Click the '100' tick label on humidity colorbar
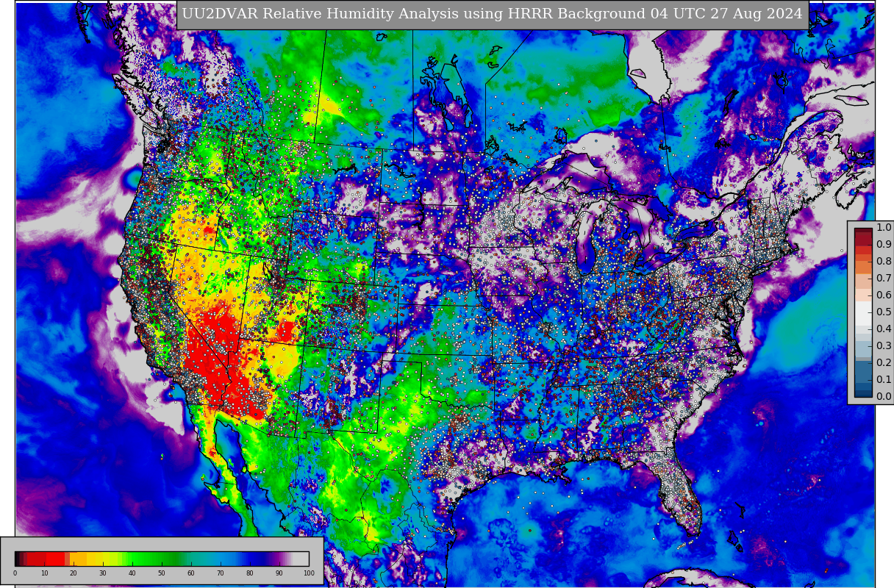 click(309, 573)
